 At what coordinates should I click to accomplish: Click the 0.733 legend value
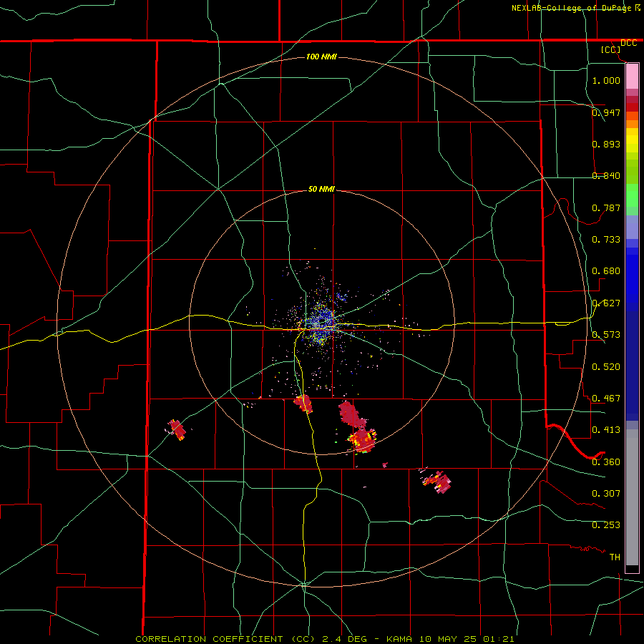pos(606,240)
